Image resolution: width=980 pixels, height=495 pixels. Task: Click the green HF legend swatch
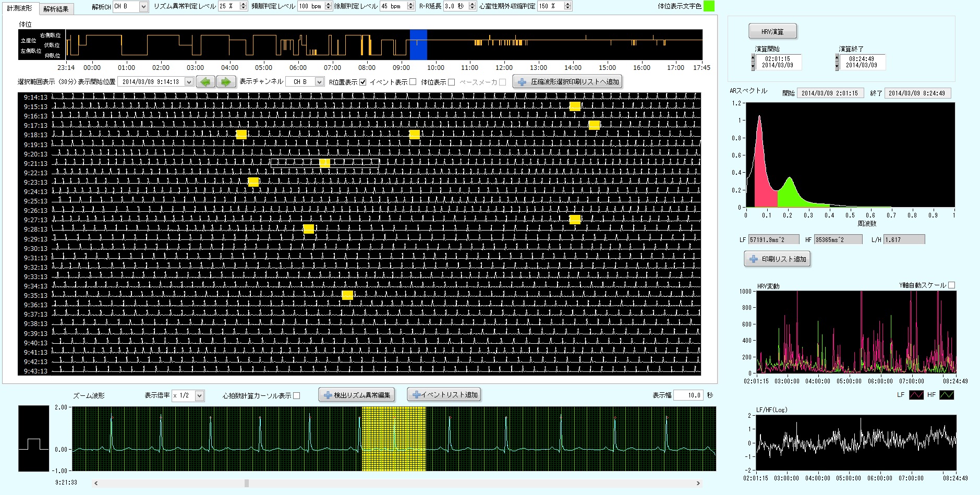[x=947, y=395]
